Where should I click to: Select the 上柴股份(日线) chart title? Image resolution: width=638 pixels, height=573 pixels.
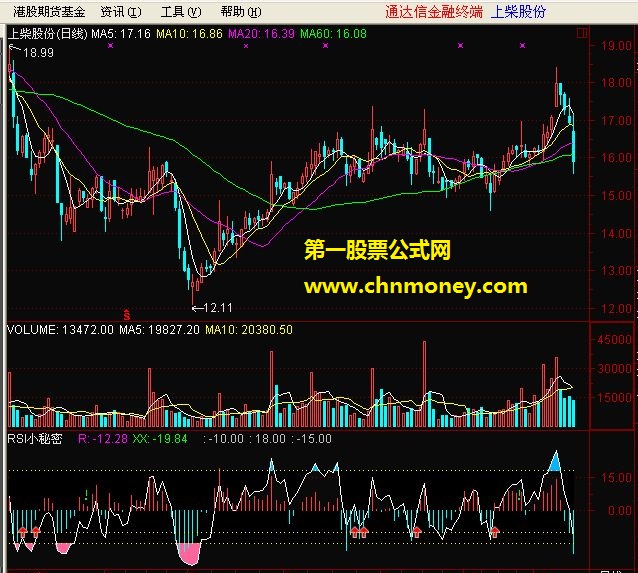pyautogui.click(x=48, y=33)
